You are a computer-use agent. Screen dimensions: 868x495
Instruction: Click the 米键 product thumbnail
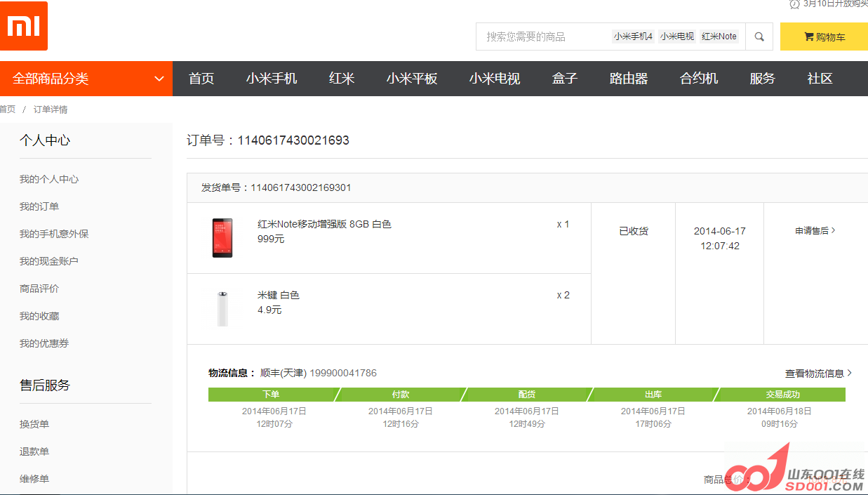pos(222,308)
